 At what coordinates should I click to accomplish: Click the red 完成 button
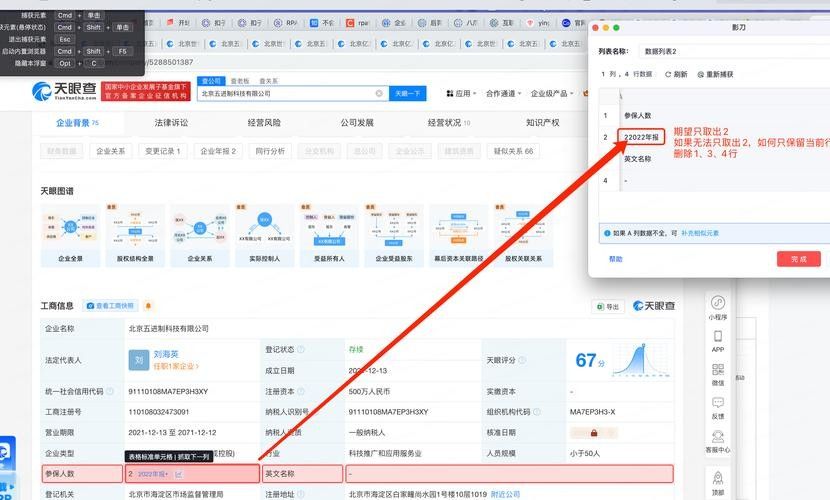[798, 259]
